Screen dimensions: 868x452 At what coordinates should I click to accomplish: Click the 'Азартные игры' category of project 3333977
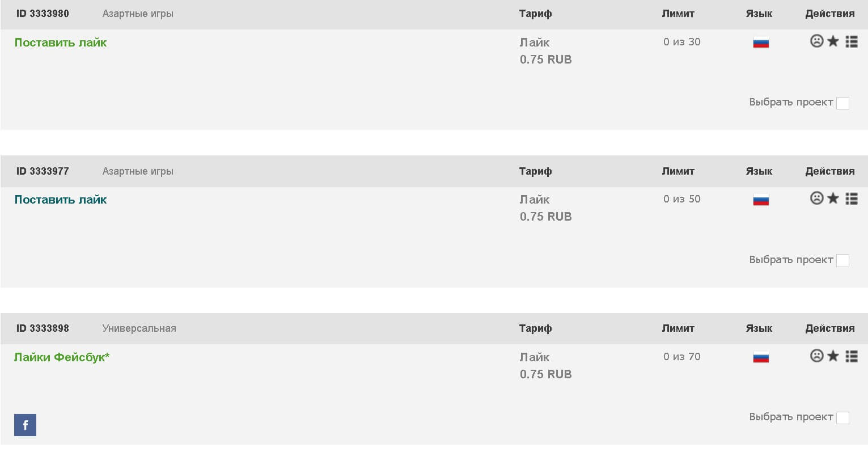coord(138,171)
